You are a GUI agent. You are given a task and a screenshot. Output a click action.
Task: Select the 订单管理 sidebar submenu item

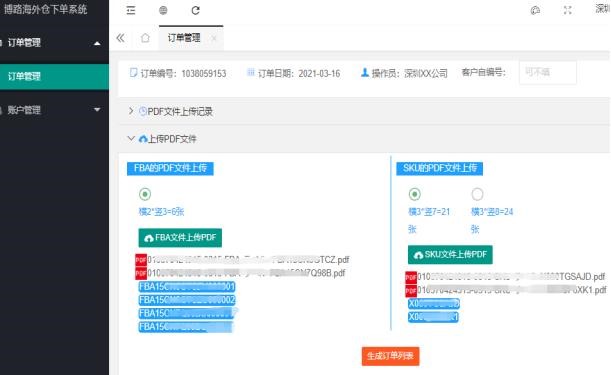[54, 76]
